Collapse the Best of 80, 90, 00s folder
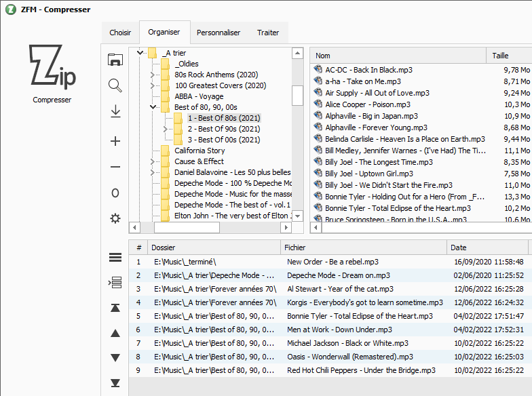Viewport: 532px width, 396px height. (x=153, y=107)
